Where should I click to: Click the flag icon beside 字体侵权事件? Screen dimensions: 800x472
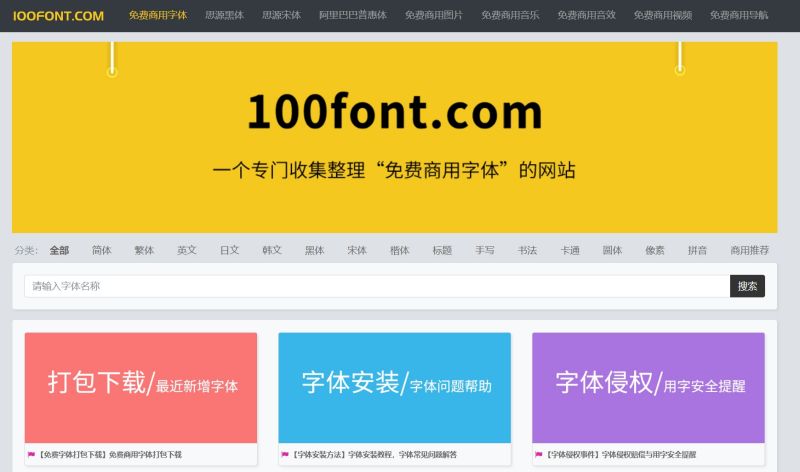click(539, 455)
